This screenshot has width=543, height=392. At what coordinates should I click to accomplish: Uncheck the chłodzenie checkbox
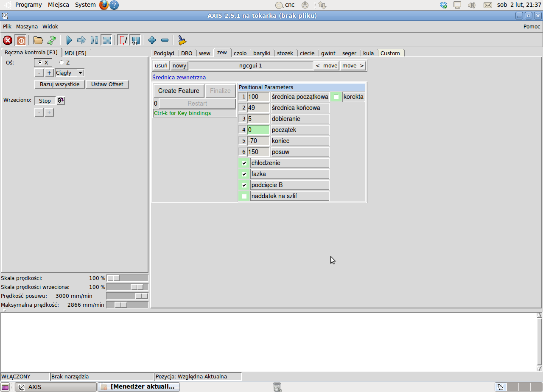[x=244, y=163]
